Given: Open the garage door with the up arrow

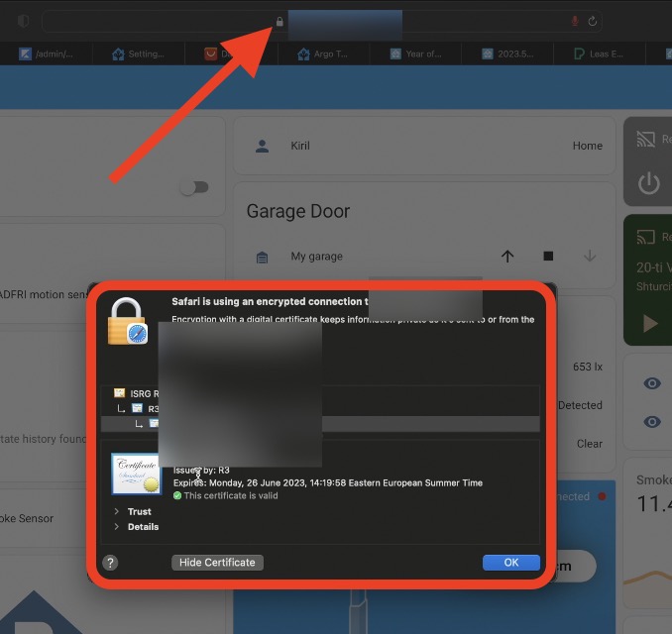Looking at the screenshot, I should click(x=507, y=257).
